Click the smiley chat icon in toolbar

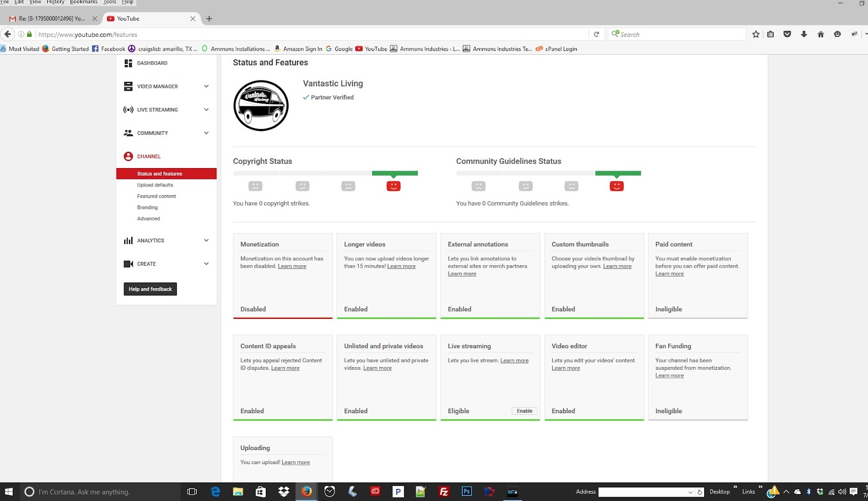[x=838, y=34]
